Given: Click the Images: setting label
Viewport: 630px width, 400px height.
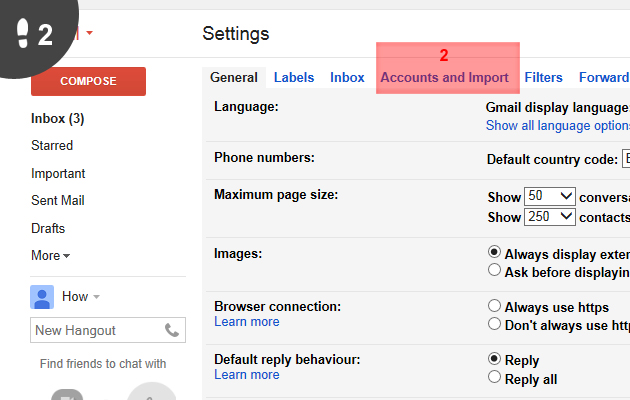Looking at the screenshot, I should 238,254.
